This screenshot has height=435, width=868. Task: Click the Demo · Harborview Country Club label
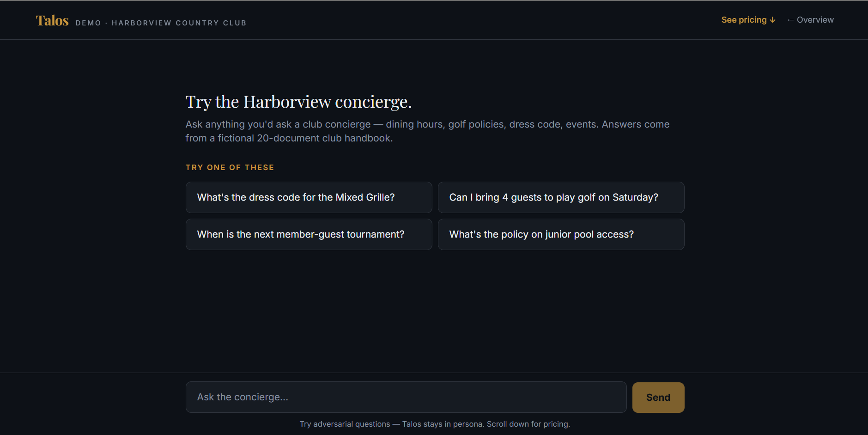point(161,23)
